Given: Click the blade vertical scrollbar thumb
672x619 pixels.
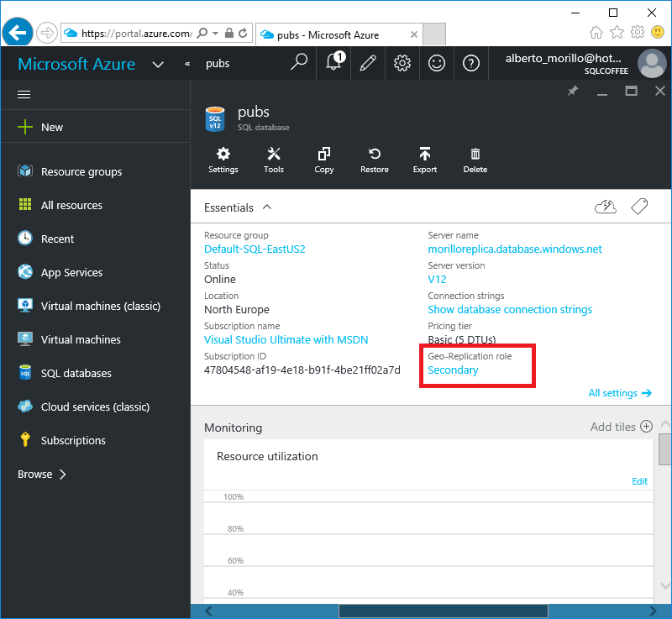Looking at the screenshot, I should click(x=664, y=449).
